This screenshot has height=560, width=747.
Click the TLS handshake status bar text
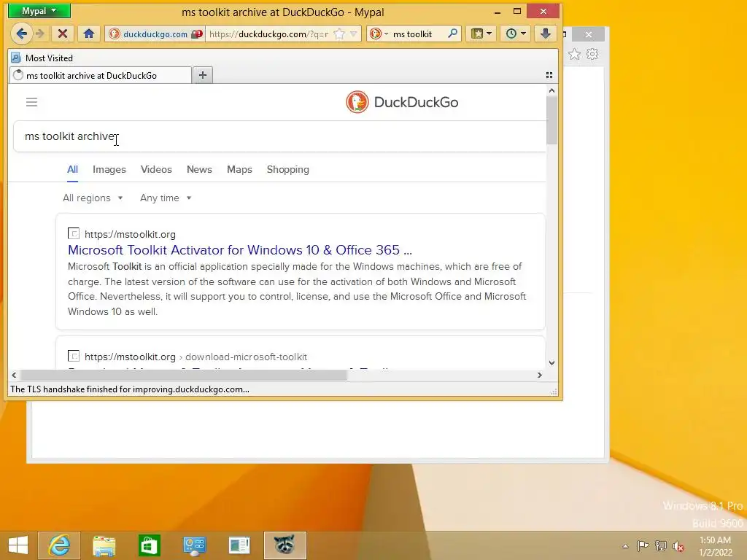click(x=130, y=389)
